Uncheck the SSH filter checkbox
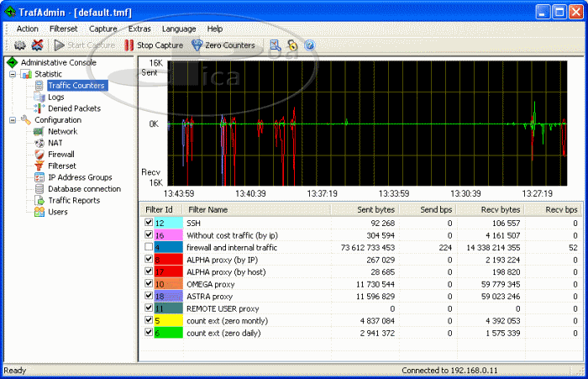Screen dimensions: 588x379 point(149,223)
